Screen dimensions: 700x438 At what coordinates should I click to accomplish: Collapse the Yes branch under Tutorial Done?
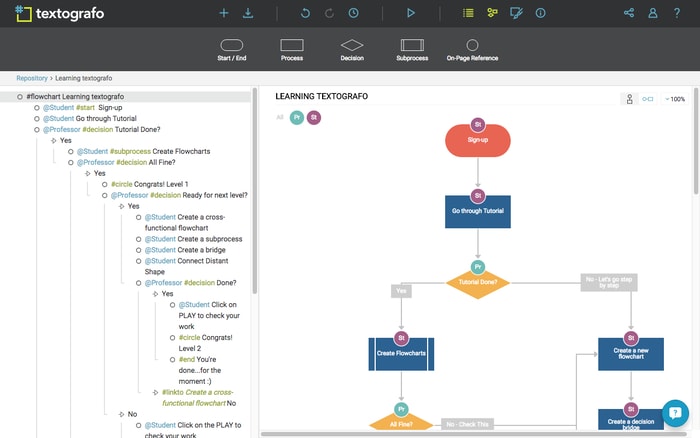coord(54,141)
